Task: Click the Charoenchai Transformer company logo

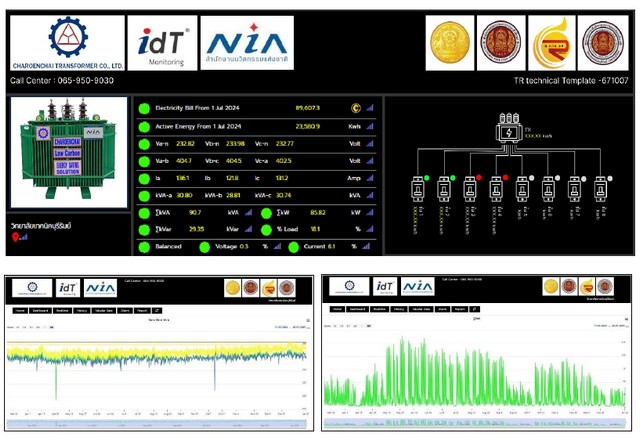Action: click(x=68, y=43)
